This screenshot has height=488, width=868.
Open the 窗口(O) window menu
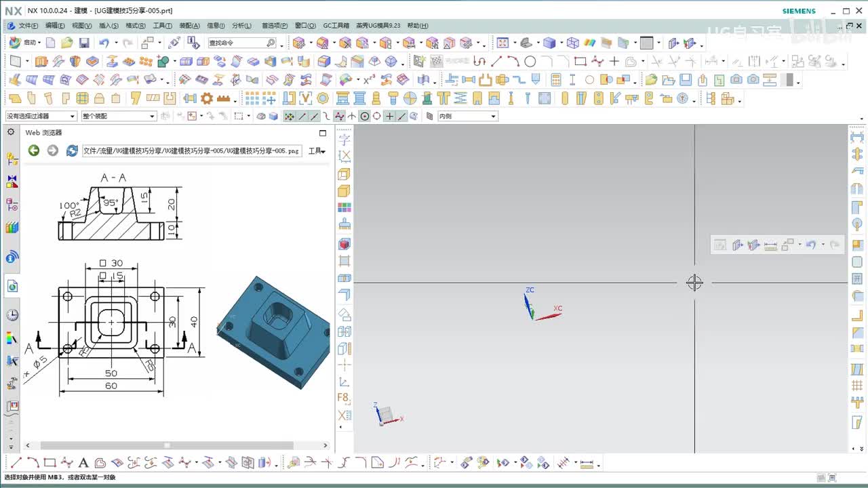pyautogui.click(x=305, y=26)
